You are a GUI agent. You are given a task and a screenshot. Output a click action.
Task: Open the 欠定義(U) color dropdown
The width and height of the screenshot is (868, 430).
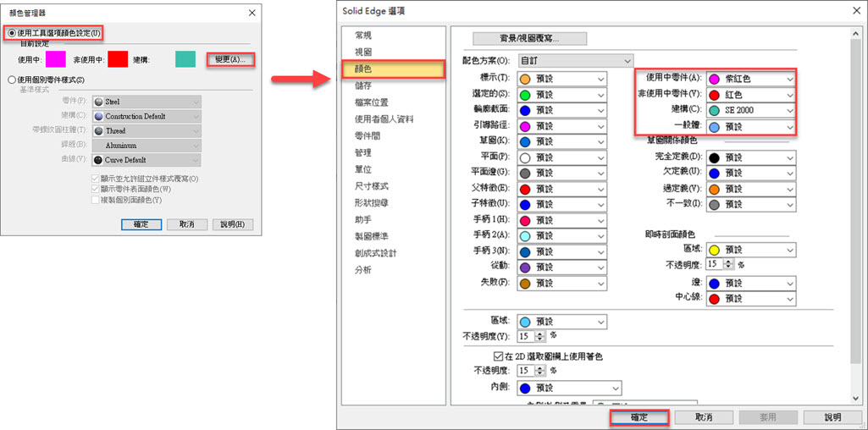point(751,173)
